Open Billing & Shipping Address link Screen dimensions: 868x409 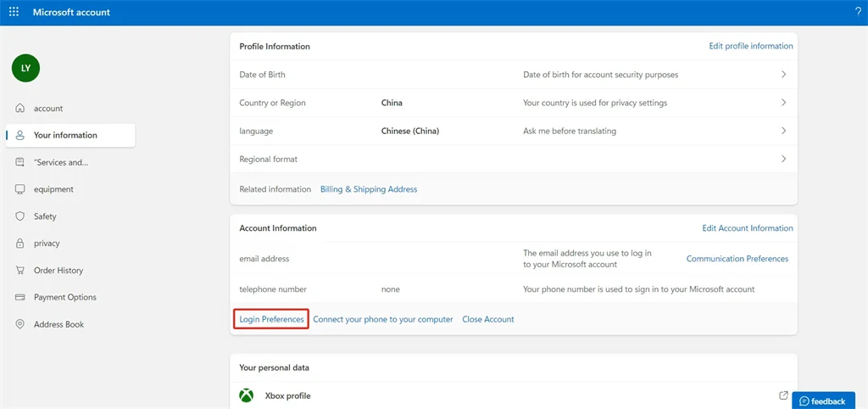369,189
